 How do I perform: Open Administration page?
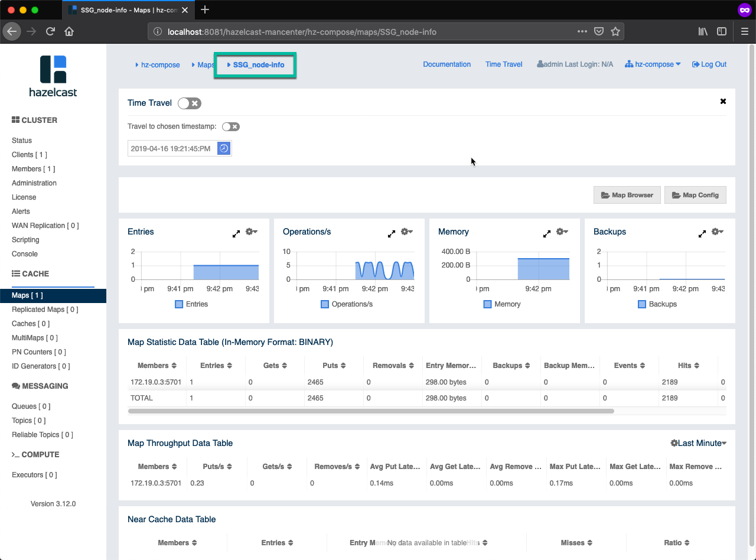point(34,183)
